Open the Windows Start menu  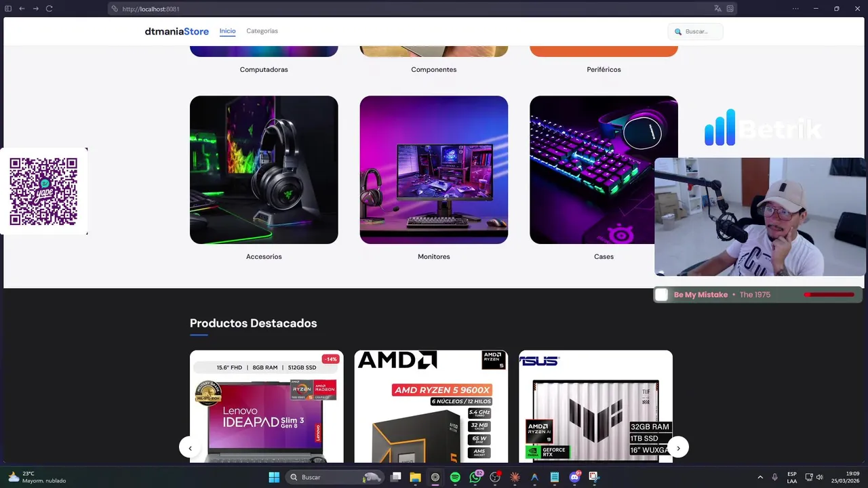[x=274, y=477]
